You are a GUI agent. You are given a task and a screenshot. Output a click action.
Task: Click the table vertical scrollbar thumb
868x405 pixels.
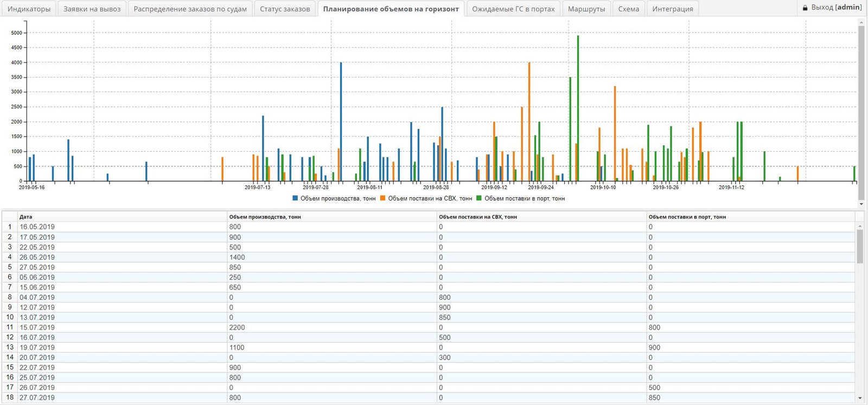click(859, 246)
